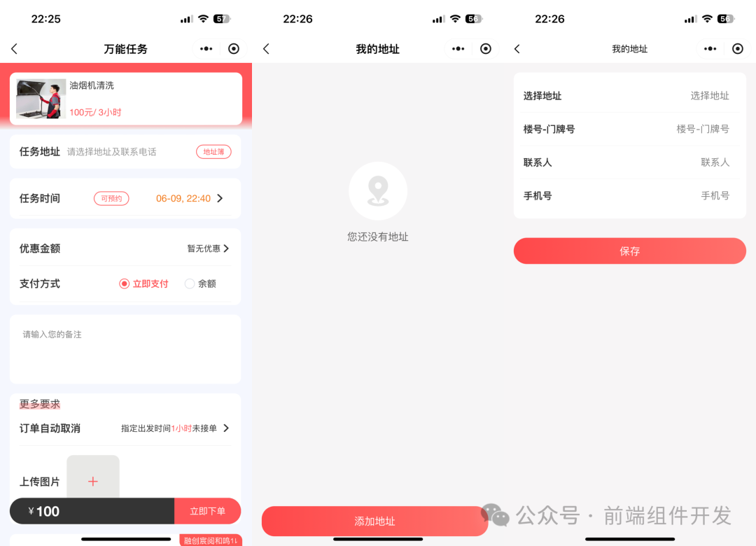The image size is (756, 546).
Task: Submit the order with 立即下单
Action: 207,511
